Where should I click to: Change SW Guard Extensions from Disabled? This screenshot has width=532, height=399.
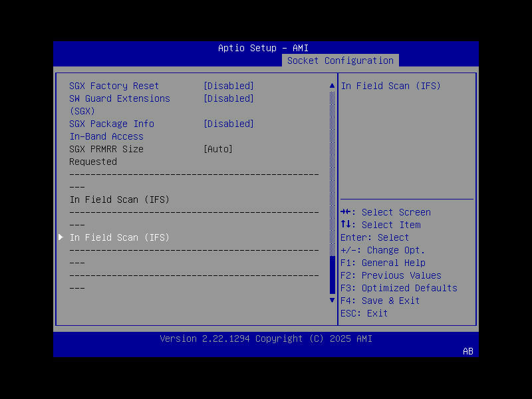pos(228,98)
